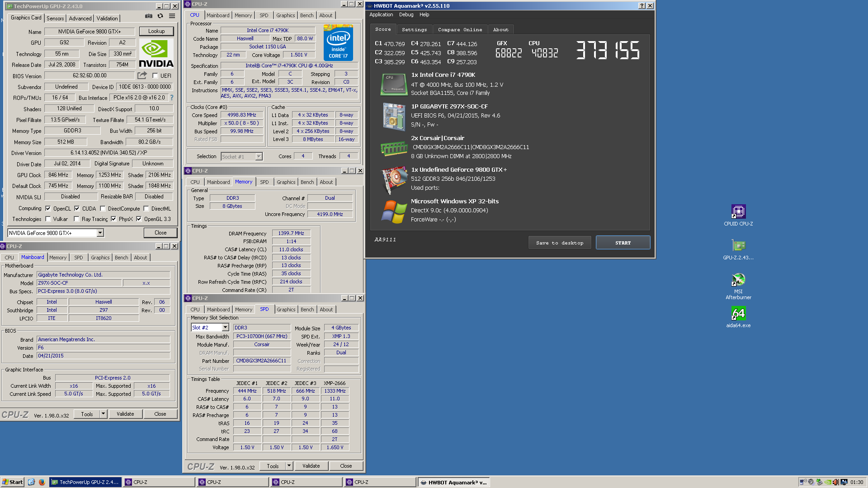Viewport: 868px width, 488px height.
Task: Click the Windows XP logo in Aquamark
Action: pos(394,212)
